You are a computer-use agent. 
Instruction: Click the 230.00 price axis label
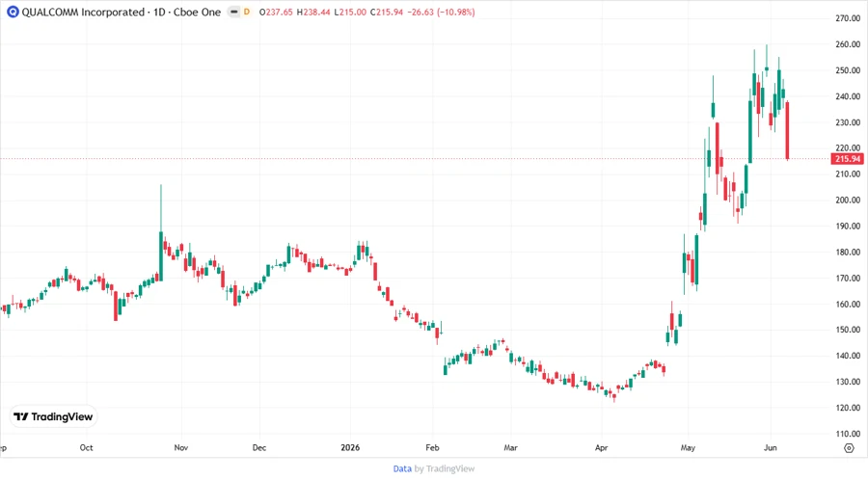click(x=848, y=122)
